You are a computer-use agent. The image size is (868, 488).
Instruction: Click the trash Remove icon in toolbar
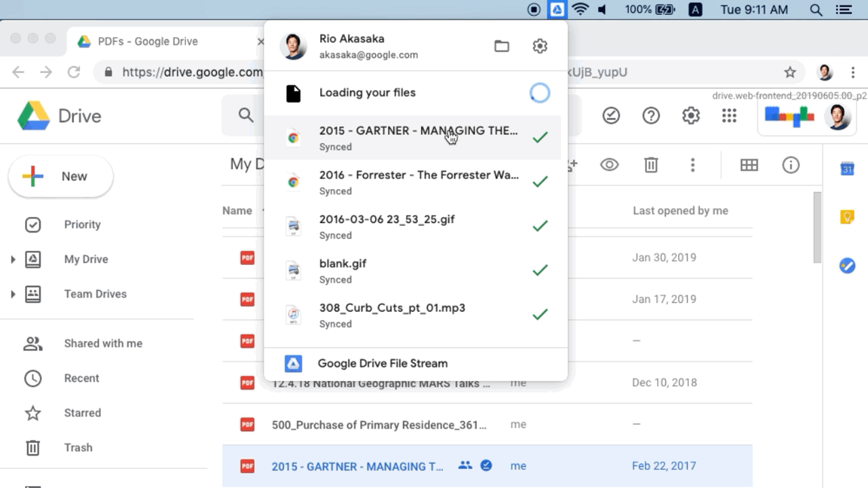click(651, 165)
